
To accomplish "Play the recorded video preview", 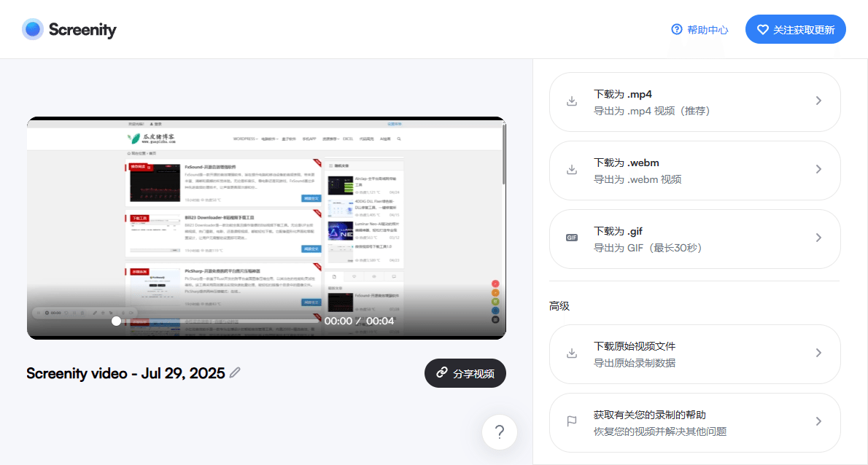I will tap(266, 228).
